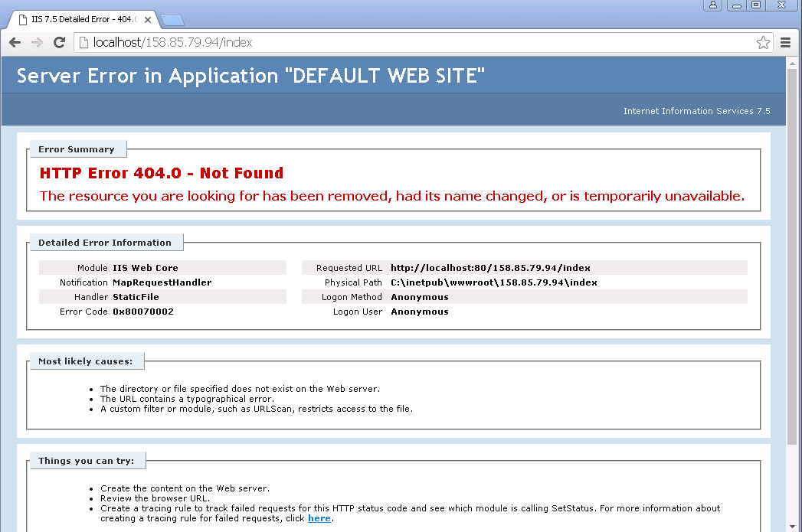
Task: Click the Logon User 'Anonymous' value
Action: 420,312
